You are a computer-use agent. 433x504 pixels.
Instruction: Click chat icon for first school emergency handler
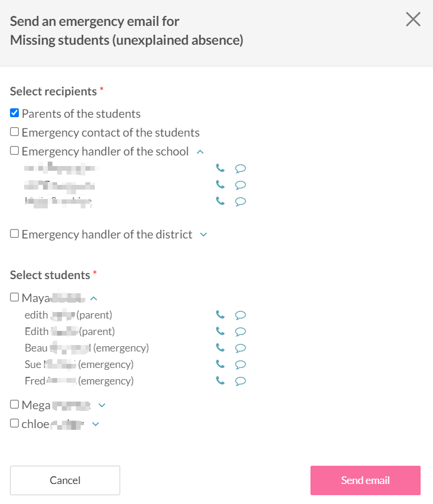click(x=240, y=168)
